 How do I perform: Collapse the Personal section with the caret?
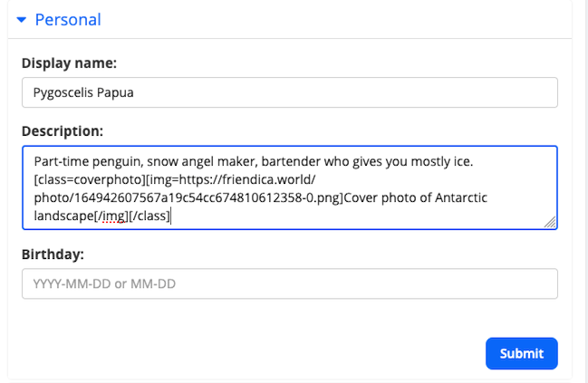pos(22,20)
